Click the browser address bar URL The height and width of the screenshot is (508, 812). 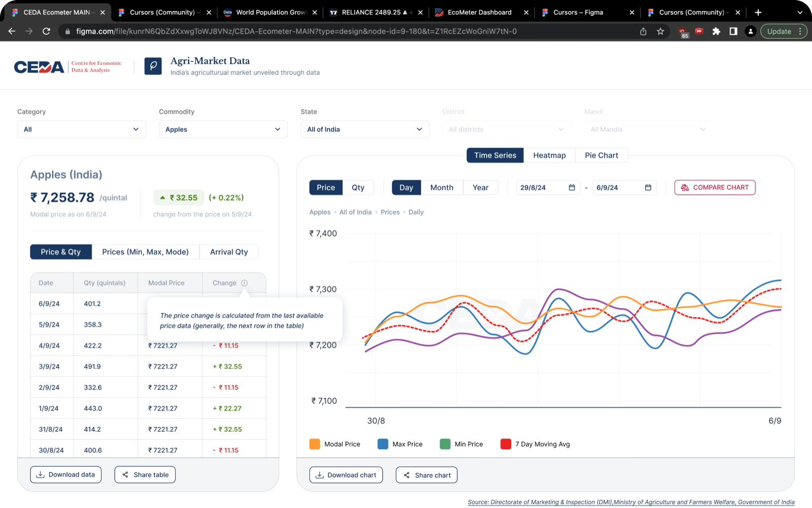coord(296,31)
